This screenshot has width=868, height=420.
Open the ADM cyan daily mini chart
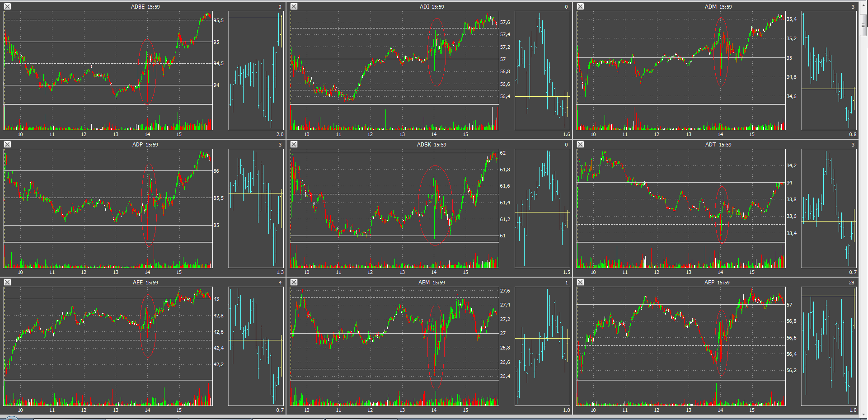829,71
